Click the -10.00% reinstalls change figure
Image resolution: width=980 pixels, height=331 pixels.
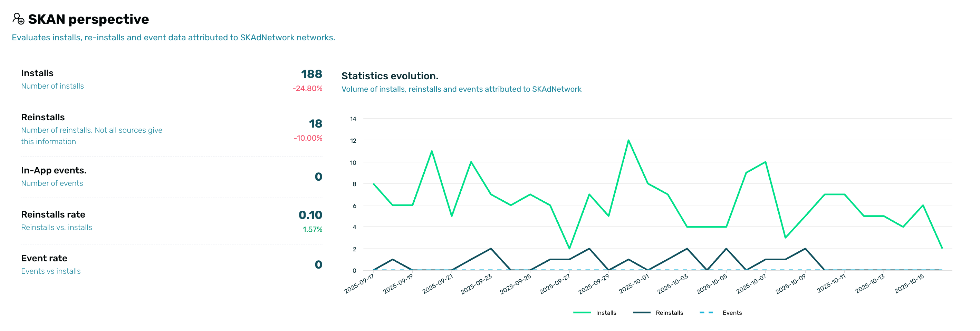pos(307,138)
